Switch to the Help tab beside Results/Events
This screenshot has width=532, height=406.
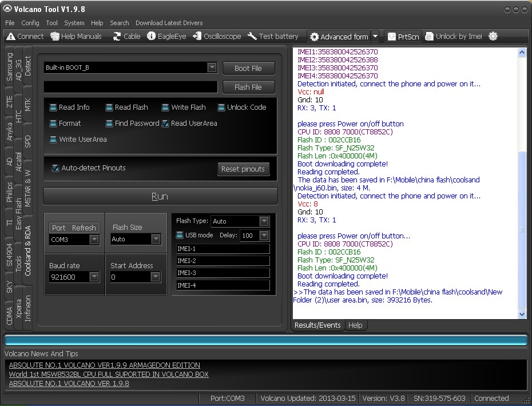pos(355,325)
